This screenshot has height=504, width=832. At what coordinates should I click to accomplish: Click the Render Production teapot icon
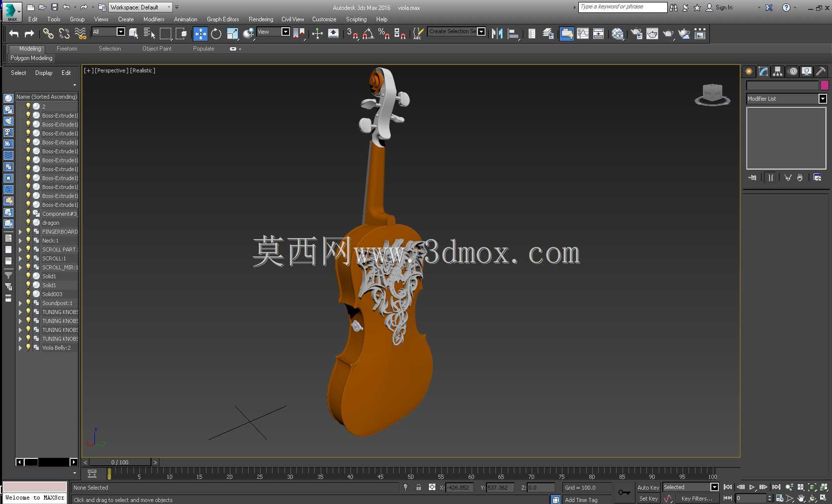(x=668, y=33)
